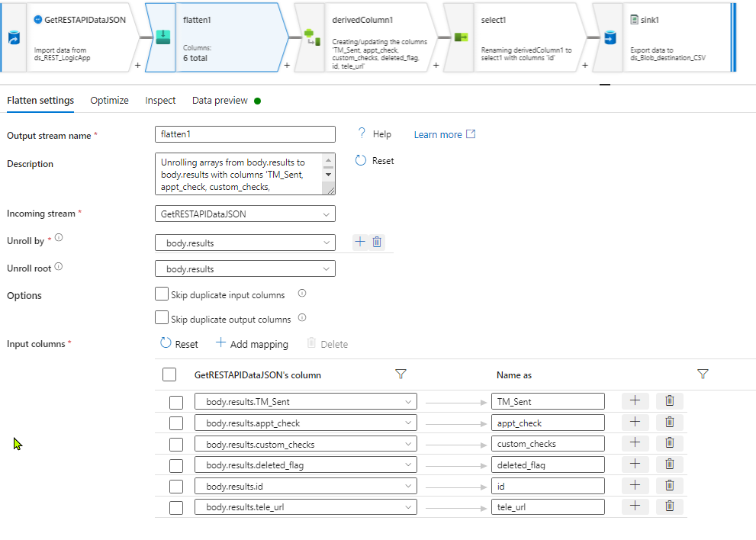Delete the Unroll by body.results entry
The width and height of the screenshot is (756, 540).
[377, 242]
